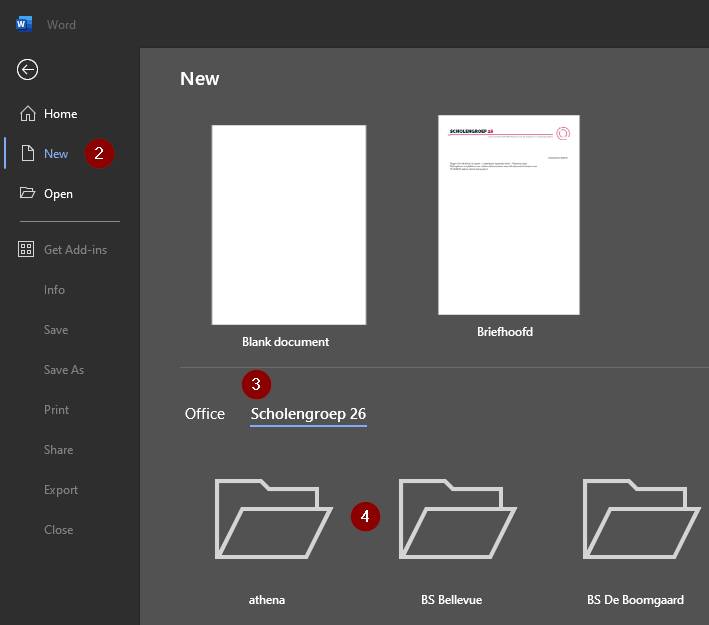Click the 'Word' title text
This screenshot has width=709, height=625.
point(61,24)
